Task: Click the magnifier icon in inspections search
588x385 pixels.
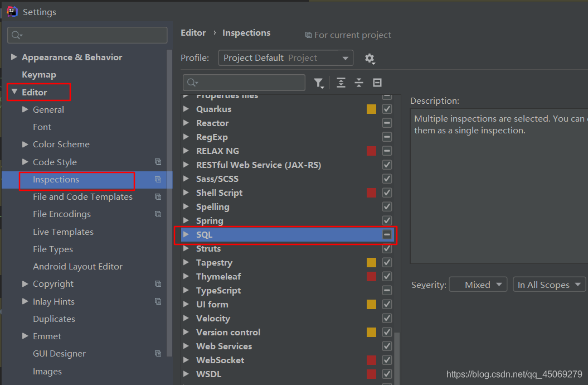Action: coord(192,83)
